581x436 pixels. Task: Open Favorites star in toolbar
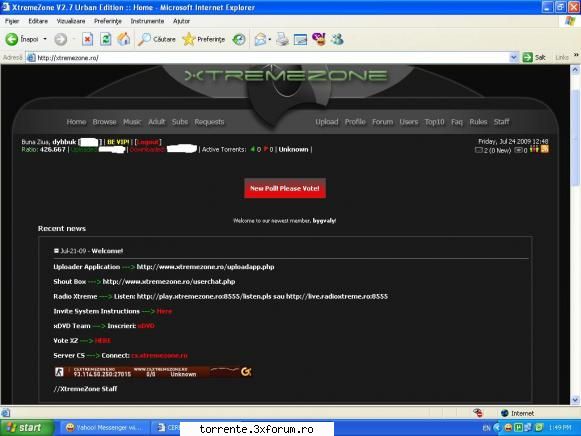coord(189,39)
